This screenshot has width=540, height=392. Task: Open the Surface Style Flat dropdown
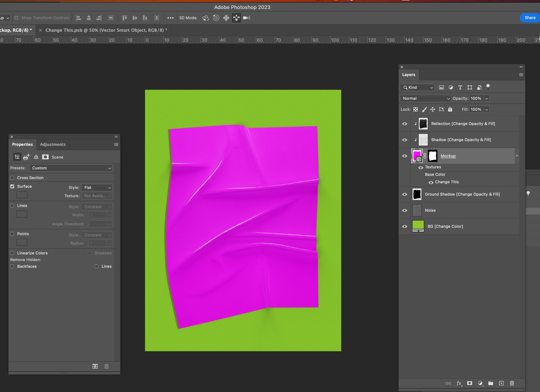97,188
